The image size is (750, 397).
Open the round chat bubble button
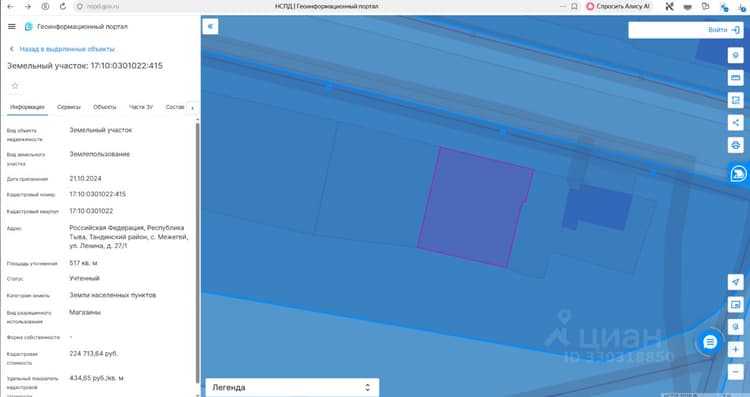(710, 342)
